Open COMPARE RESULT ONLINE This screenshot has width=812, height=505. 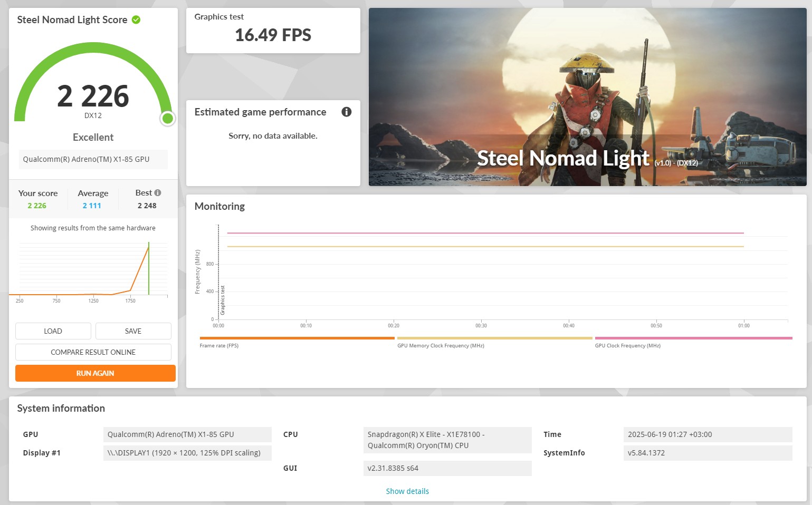93,352
